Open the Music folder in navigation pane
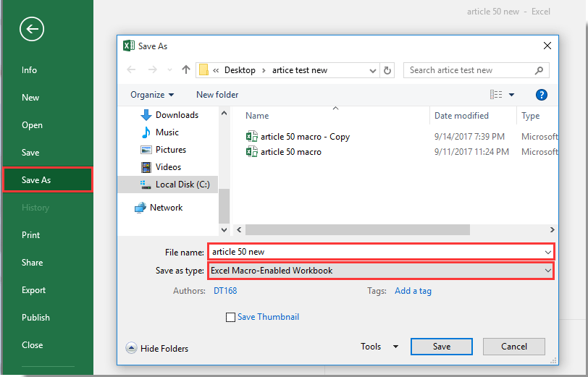 [167, 132]
